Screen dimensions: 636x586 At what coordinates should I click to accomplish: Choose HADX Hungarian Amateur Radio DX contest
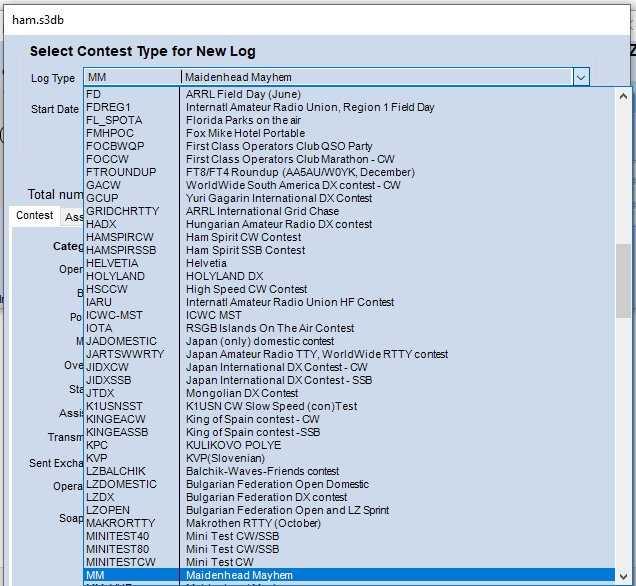tap(350, 224)
